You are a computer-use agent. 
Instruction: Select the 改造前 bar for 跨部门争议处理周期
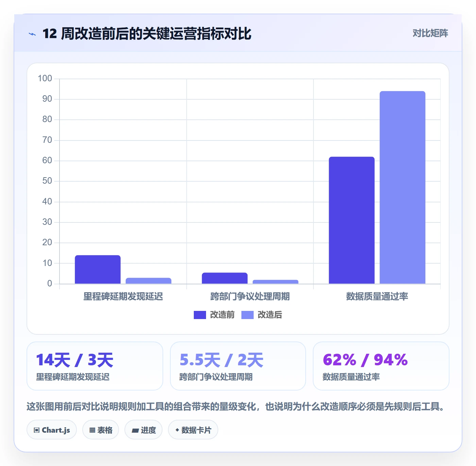[x=225, y=278]
